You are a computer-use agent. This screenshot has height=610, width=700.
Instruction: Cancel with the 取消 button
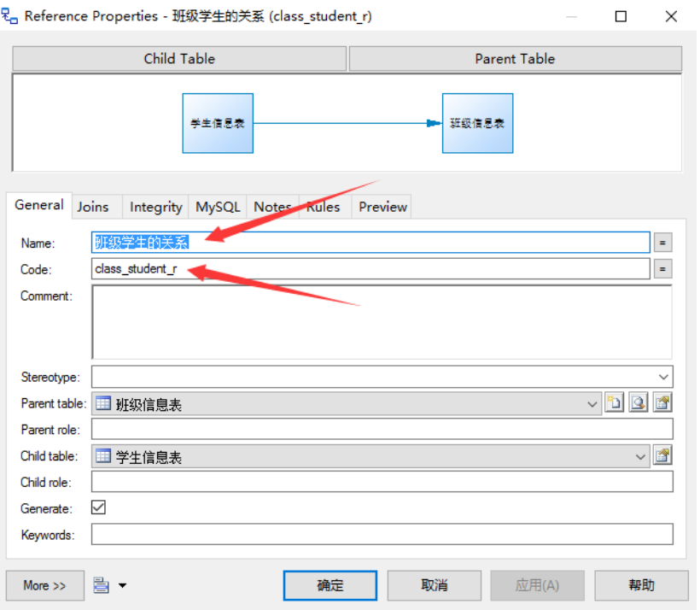434,585
